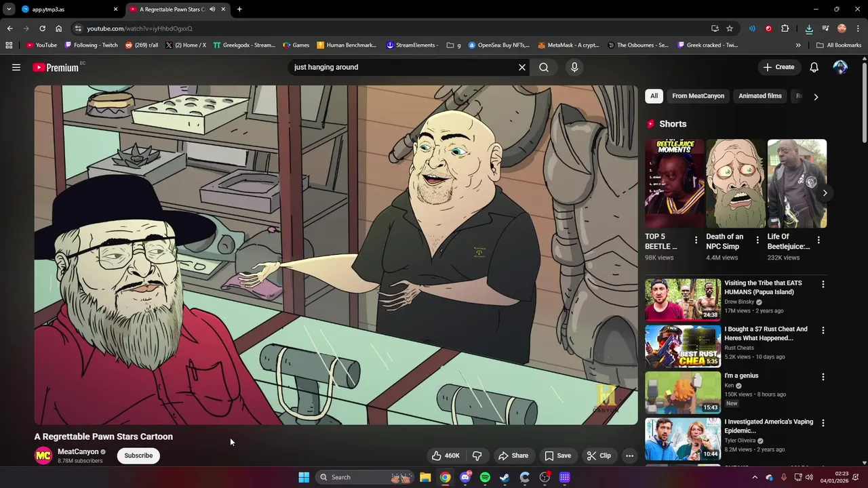The image size is (868, 488).
Task: Bookmark this page with star icon
Action: point(730,28)
